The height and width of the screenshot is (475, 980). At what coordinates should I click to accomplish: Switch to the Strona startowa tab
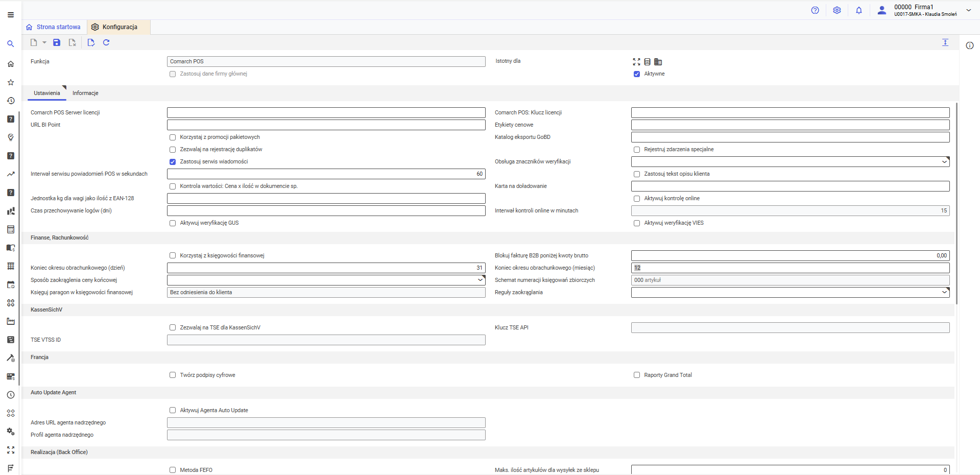(54, 27)
